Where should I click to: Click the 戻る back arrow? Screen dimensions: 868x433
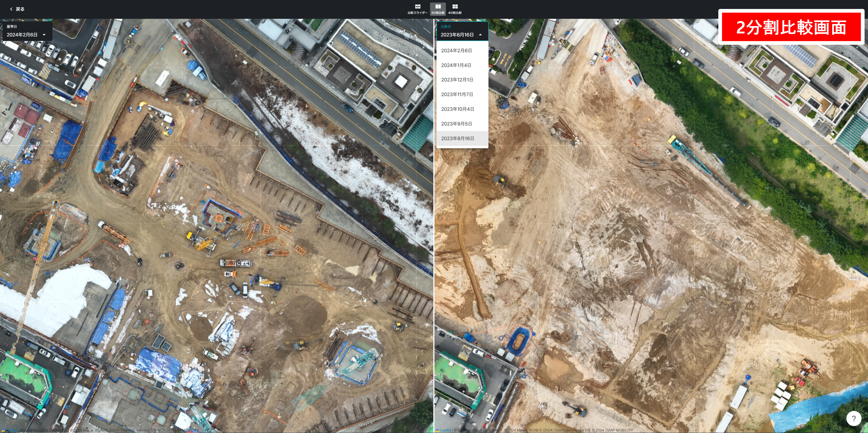[11, 9]
